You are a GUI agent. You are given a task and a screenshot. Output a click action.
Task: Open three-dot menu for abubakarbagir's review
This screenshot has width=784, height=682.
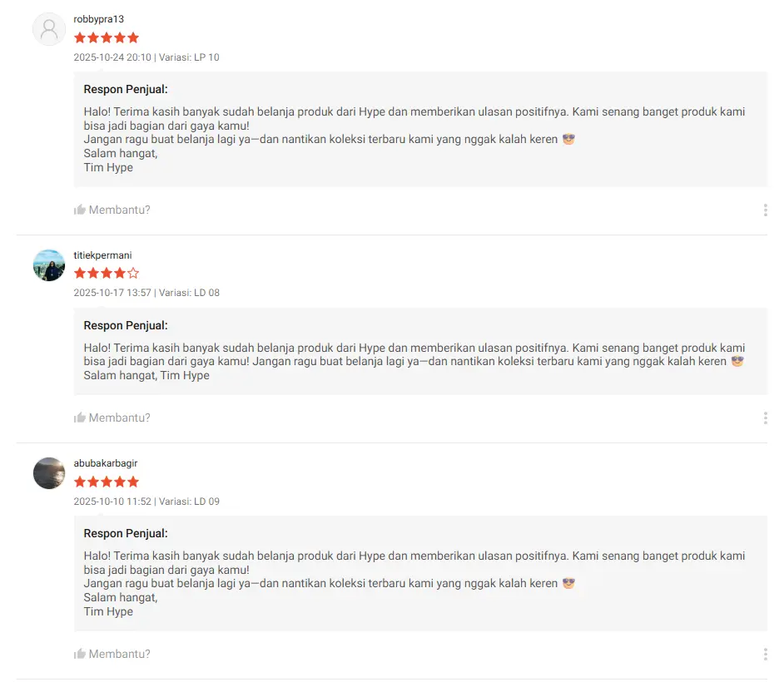tap(765, 655)
